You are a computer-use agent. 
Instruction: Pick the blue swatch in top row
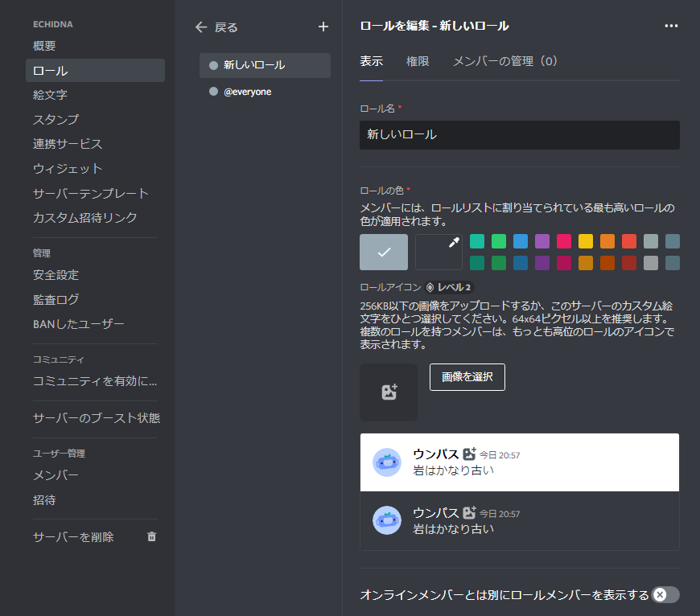(521, 241)
